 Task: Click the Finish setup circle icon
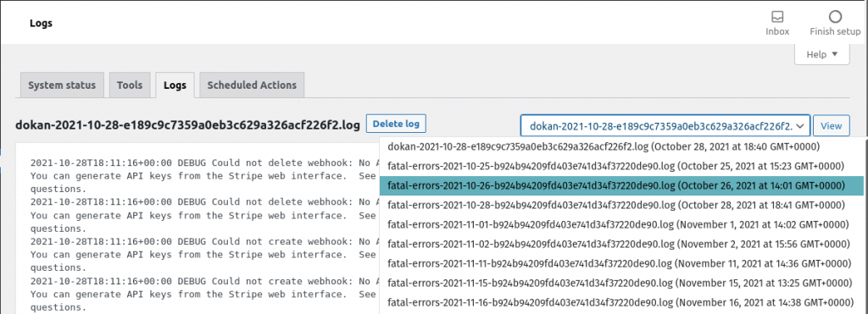(835, 17)
